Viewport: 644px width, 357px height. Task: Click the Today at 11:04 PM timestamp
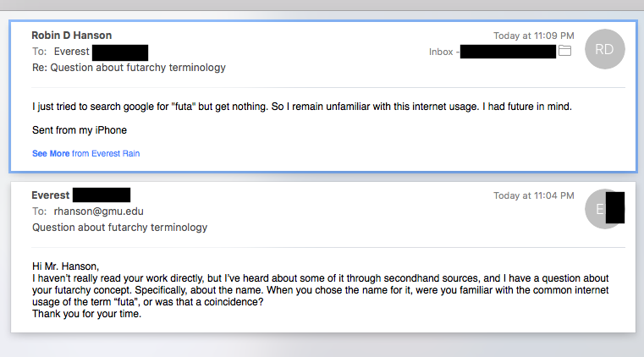534,195
